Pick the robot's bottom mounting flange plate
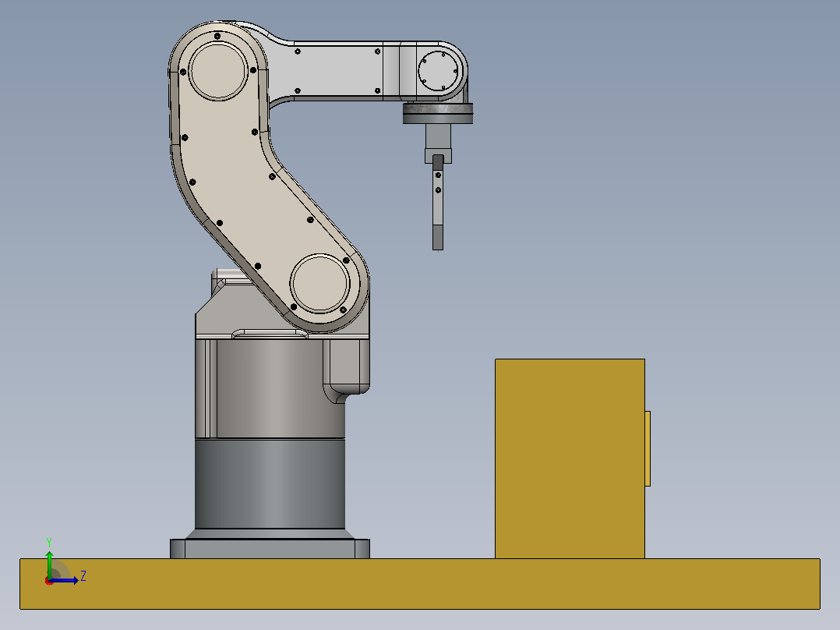The width and height of the screenshot is (840, 630). pyautogui.click(x=270, y=548)
